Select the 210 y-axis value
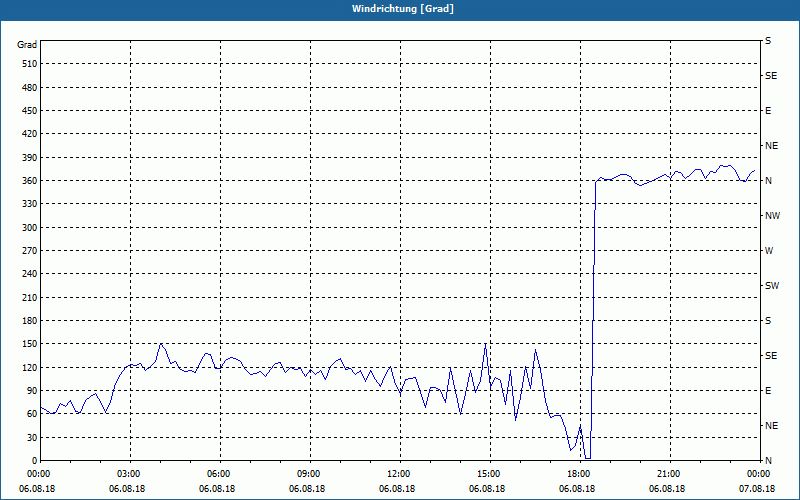Screen dimensions: 800x500 tap(30, 297)
